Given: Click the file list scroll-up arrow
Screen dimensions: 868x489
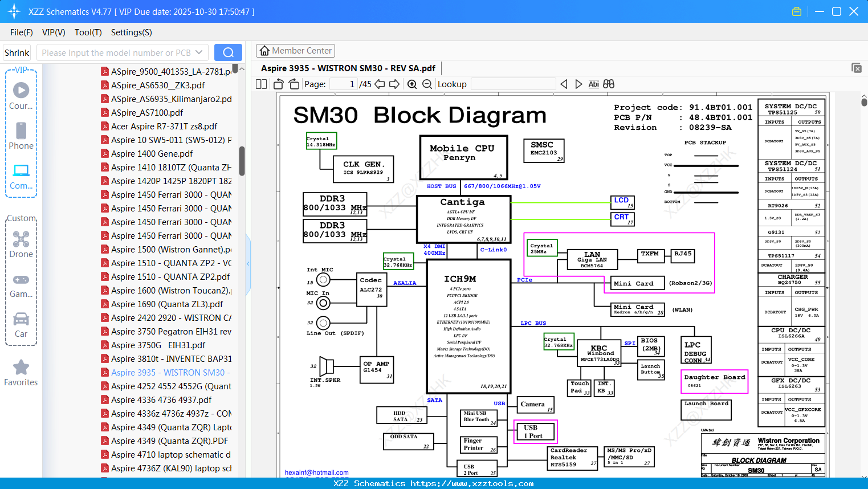Looking at the screenshot, I should tap(242, 69).
